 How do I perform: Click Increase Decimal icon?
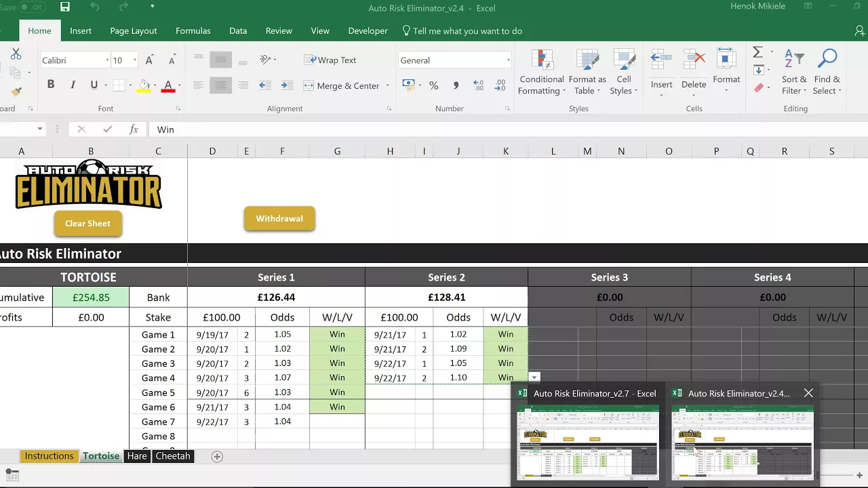click(478, 85)
